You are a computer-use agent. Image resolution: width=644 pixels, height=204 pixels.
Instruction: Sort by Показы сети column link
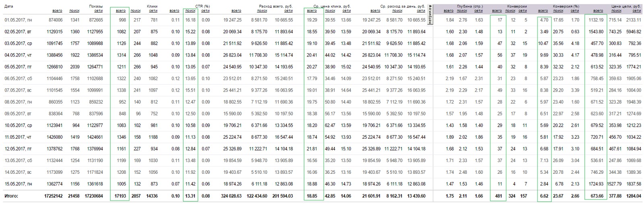pos(99,11)
